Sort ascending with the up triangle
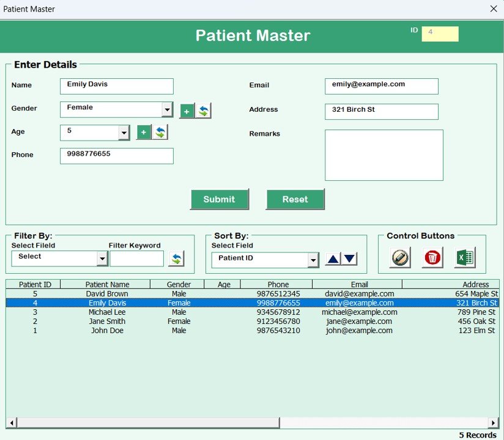This screenshot has width=504, height=440. (x=333, y=259)
